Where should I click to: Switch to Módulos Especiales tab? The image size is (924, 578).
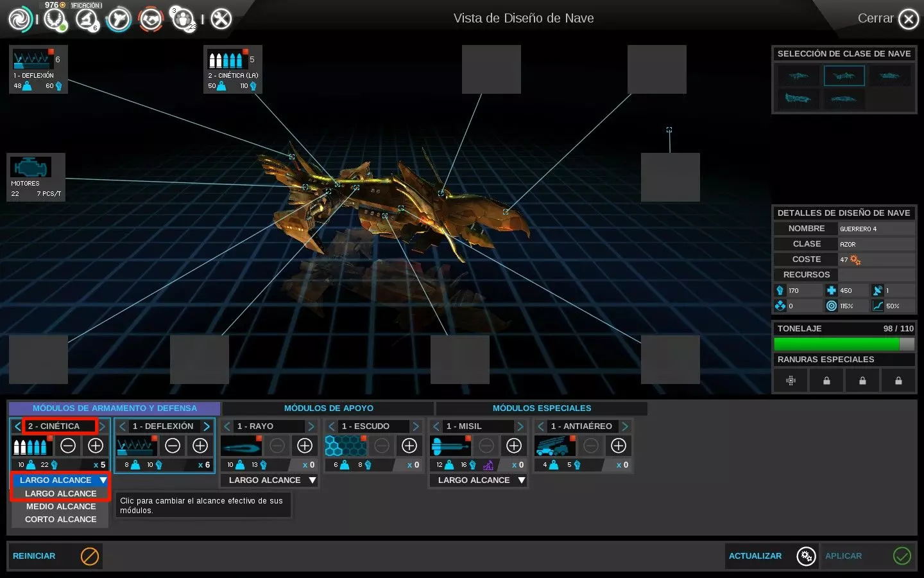[542, 408]
